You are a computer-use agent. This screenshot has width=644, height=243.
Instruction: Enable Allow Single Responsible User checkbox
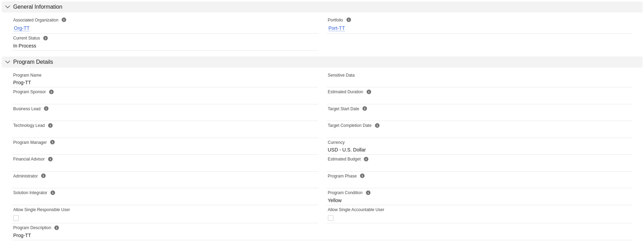pos(16,218)
